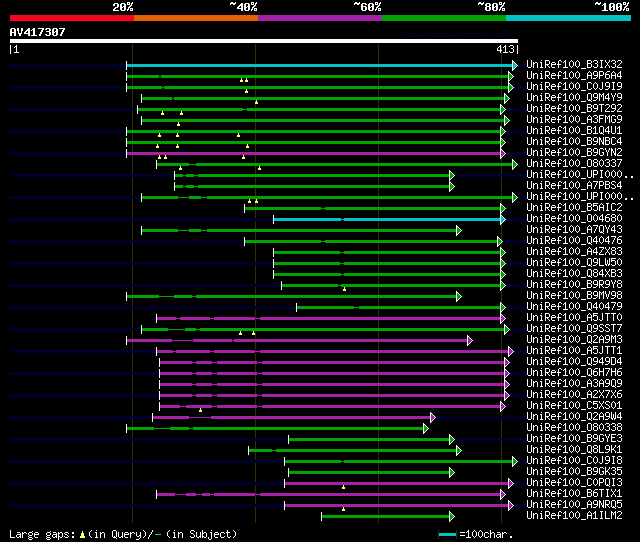Click the cyan ~100% identity color segment
640x542 pixels.
(569, 18)
